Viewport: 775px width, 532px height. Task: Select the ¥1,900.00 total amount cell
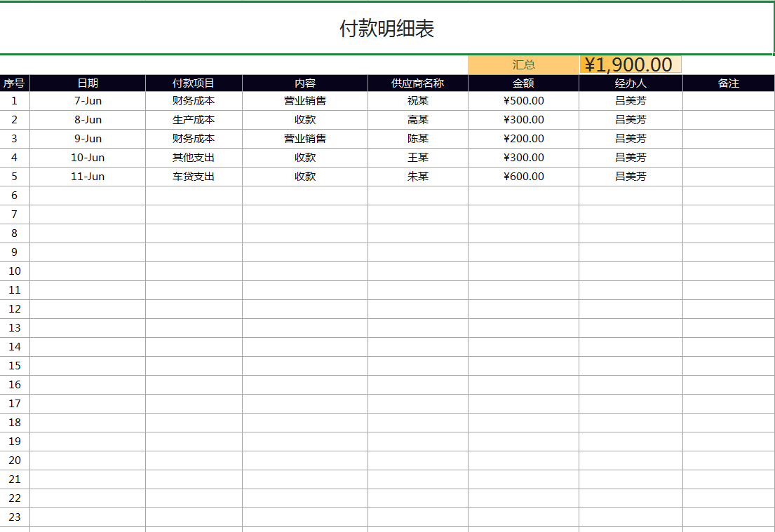tap(630, 64)
